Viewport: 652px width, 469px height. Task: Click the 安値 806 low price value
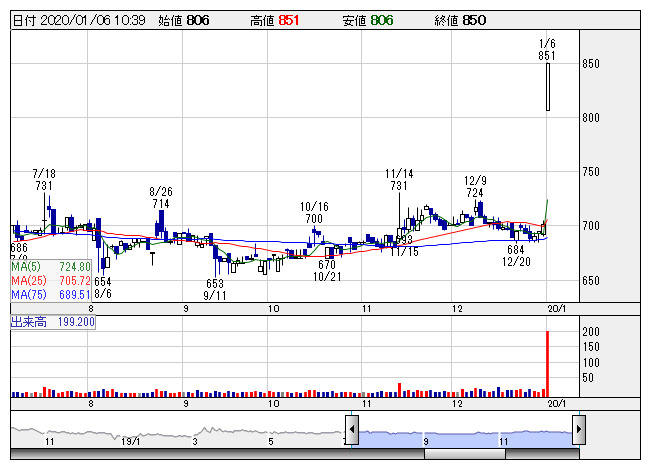coord(381,19)
